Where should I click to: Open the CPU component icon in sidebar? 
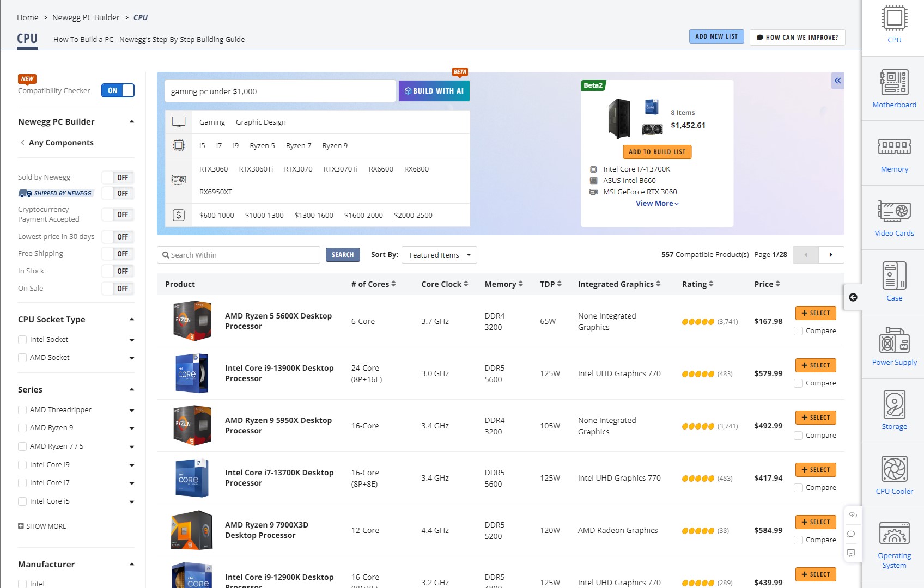(x=894, y=18)
